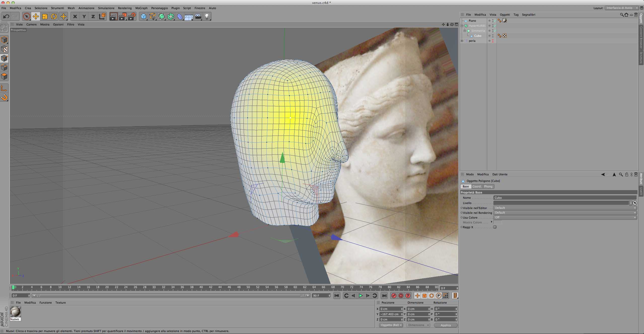Screen dimensions: 644x334
Task: Click the Undo arrow icon
Action: 6,17
